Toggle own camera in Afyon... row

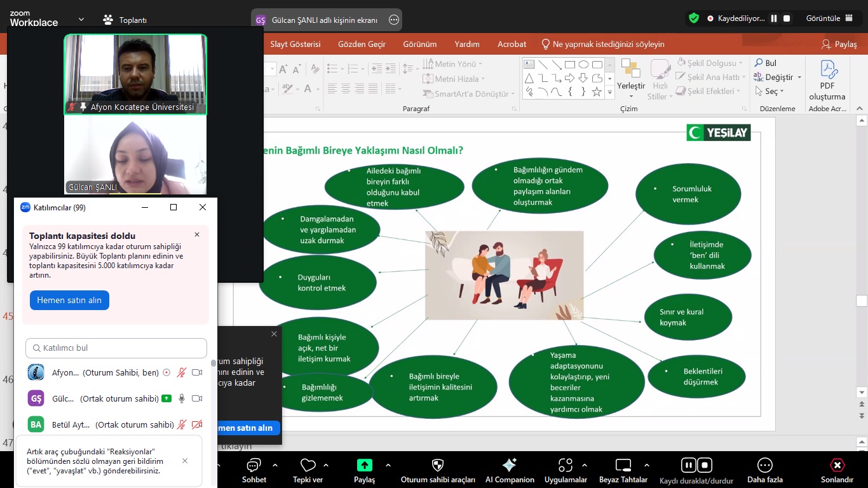coord(197,372)
